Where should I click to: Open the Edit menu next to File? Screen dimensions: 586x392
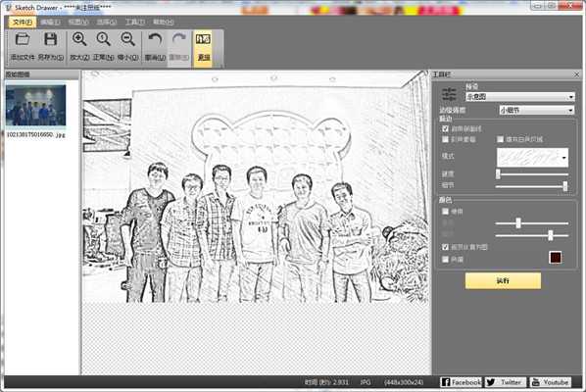(x=50, y=22)
